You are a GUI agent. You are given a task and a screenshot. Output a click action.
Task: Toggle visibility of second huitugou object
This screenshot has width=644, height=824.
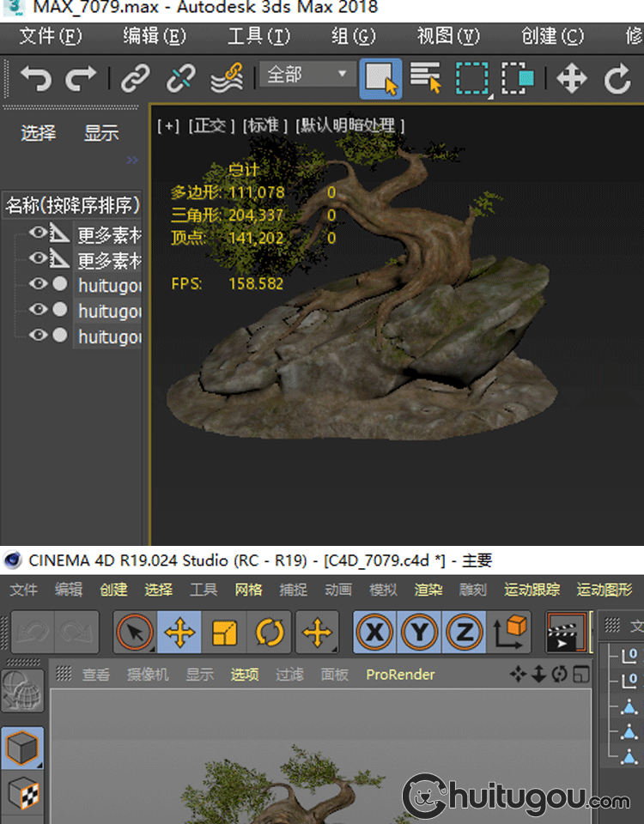37,309
